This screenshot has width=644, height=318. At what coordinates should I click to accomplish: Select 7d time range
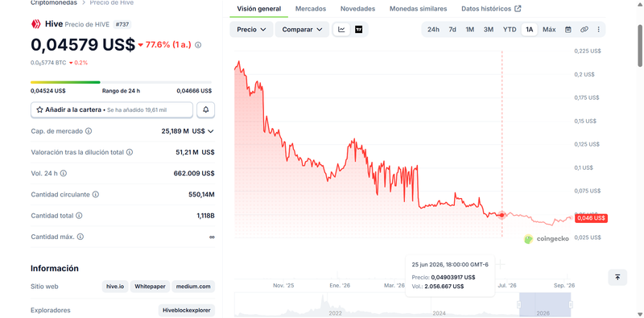click(x=452, y=30)
